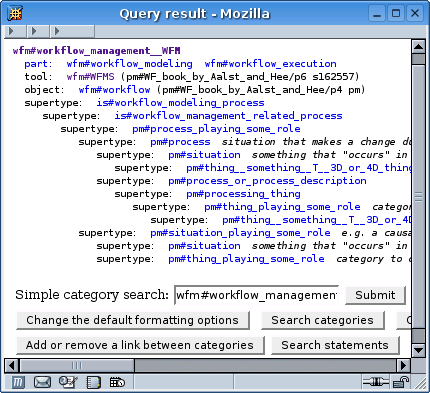The width and height of the screenshot is (430, 393).
Task: Click the online/offline connection plug icon
Action: click(375, 382)
